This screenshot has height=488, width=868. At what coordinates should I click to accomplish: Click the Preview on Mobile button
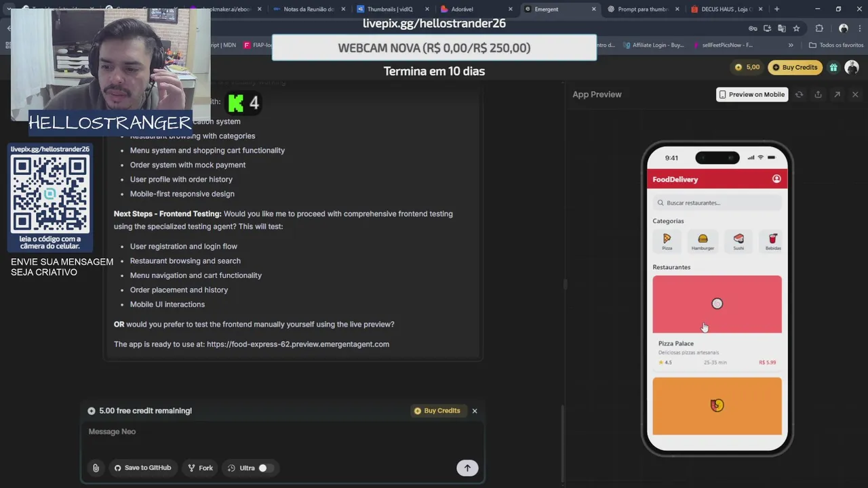coord(751,94)
